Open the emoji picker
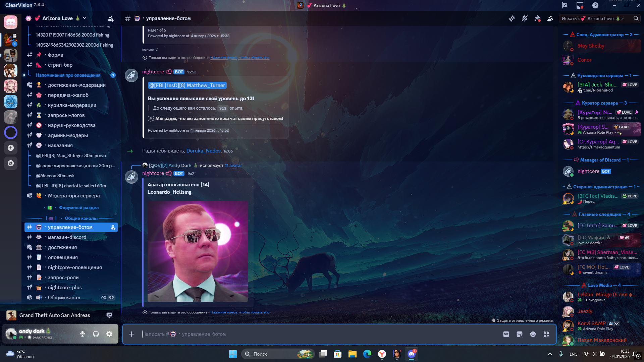The height and width of the screenshot is (362, 644). pyautogui.click(x=533, y=334)
